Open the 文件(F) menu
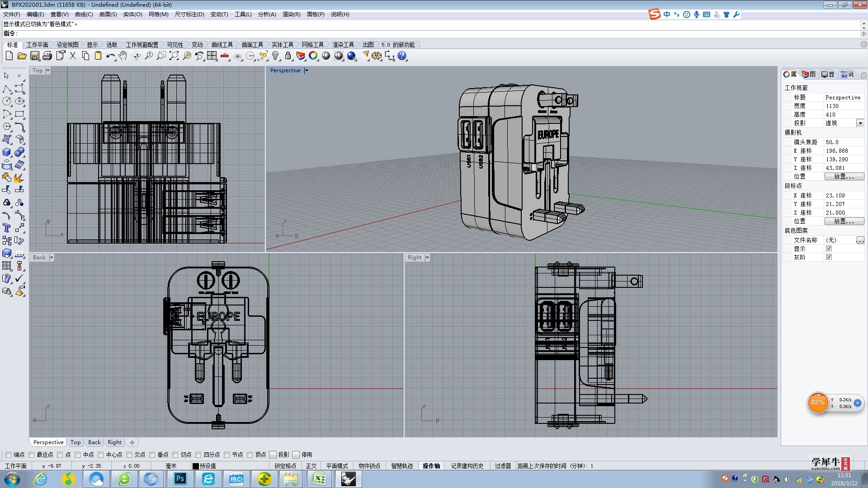The image size is (868, 488). [12, 14]
